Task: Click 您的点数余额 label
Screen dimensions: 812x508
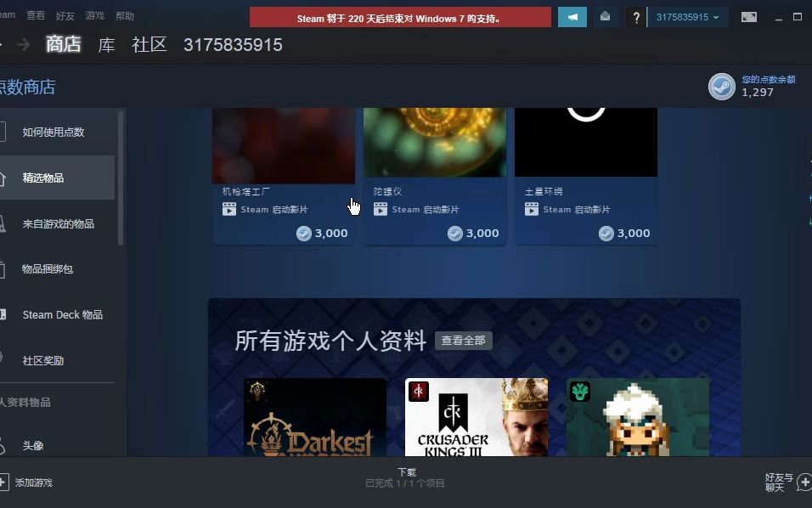Action: [769, 79]
